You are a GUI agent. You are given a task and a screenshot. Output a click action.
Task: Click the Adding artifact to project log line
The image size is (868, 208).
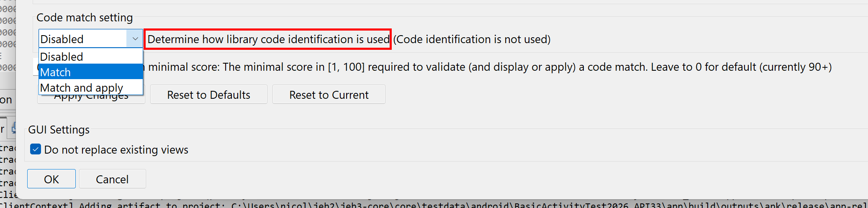pyautogui.click(x=460, y=205)
